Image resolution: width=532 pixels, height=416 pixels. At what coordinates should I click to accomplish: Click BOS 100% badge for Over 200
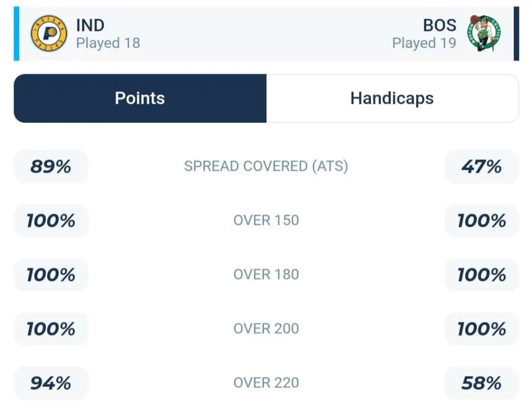tap(482, 329)
